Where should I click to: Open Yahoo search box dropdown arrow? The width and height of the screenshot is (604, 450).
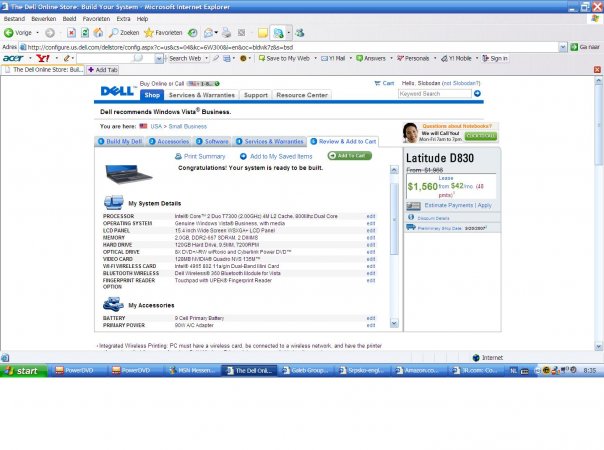point(159,59)
